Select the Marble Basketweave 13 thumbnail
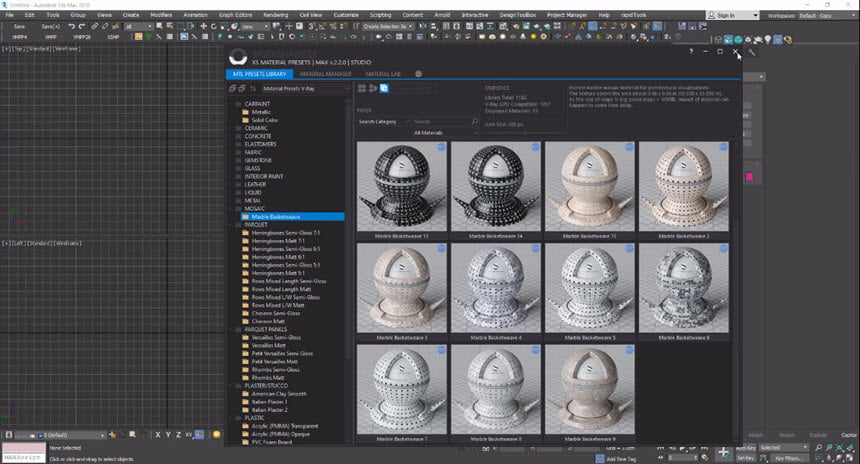 point(401,186)
